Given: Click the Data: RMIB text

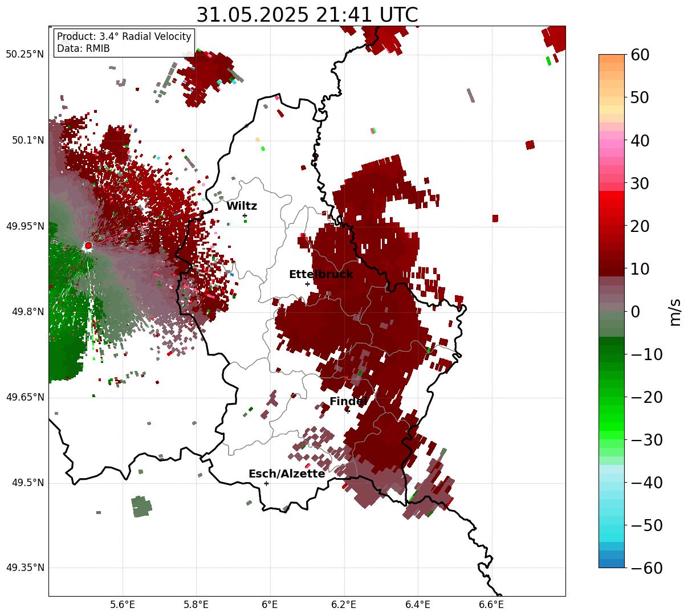Looking at the screenshot, I should (x=83, y=48).
